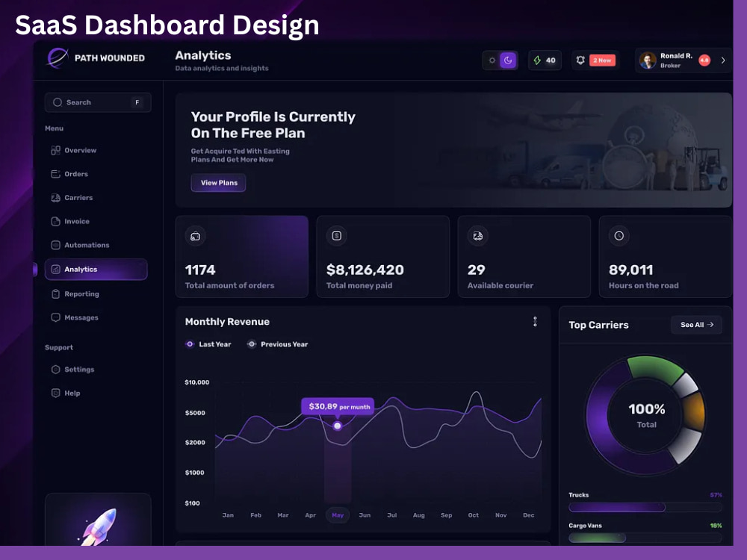Select dark mode moon toggle
747x560 pixels.
(x=508, y=60)
